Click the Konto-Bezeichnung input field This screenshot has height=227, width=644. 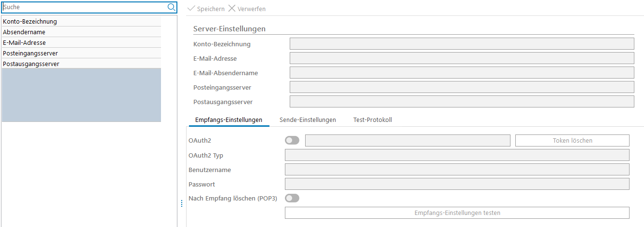pyautogui.click(x=461, y=44)
